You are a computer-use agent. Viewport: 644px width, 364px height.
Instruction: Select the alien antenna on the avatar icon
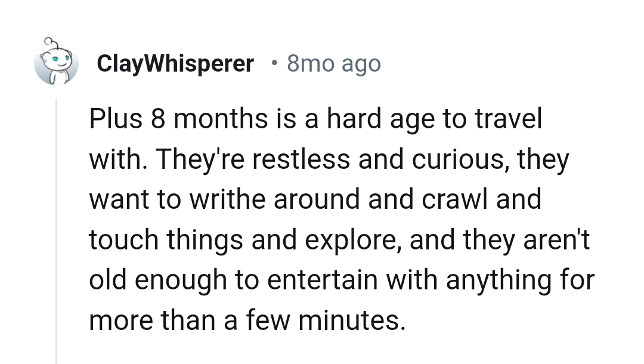48,41
